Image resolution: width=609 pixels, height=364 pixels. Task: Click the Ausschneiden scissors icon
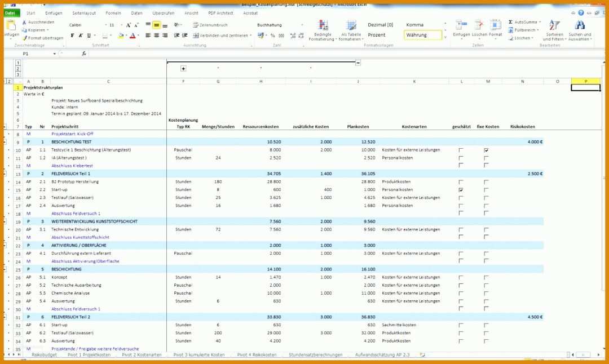pyautogui.click(x=24, y=22)
